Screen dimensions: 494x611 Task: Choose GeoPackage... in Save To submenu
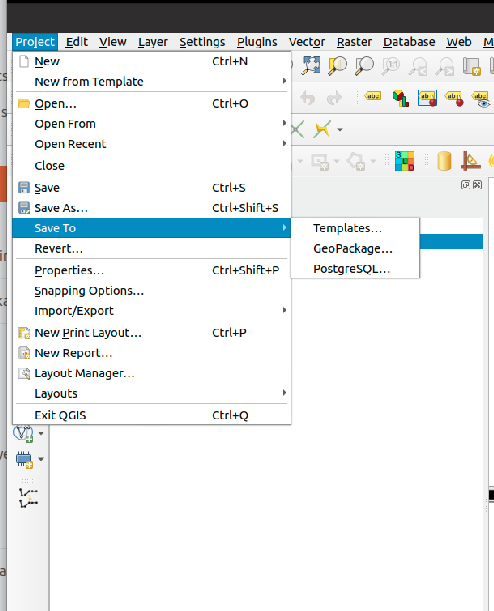[x=355, y=249]
